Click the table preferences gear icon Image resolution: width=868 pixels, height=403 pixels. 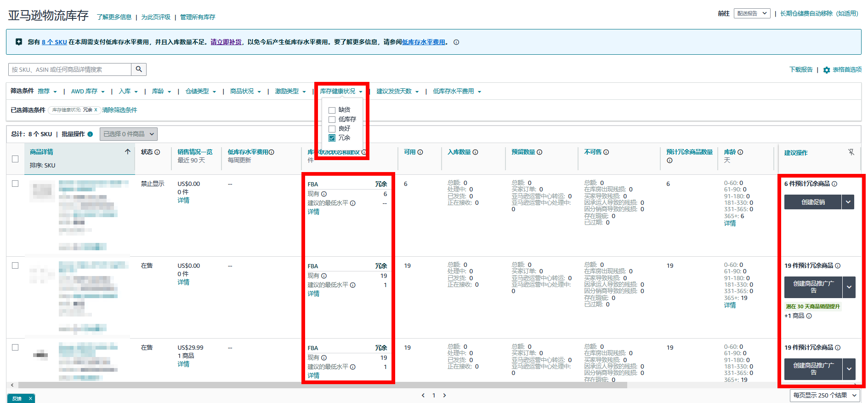(827, 70)
